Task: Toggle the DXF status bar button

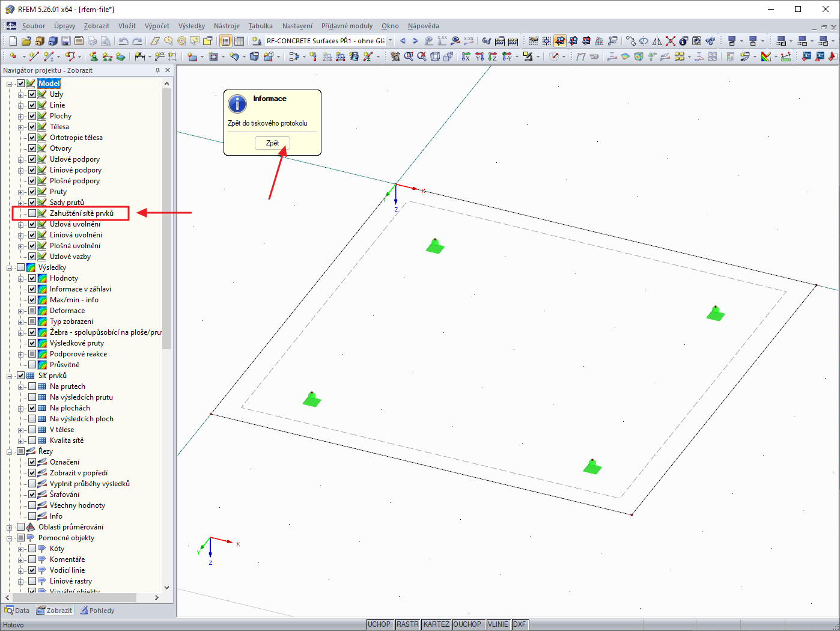Action: point(520,624)
